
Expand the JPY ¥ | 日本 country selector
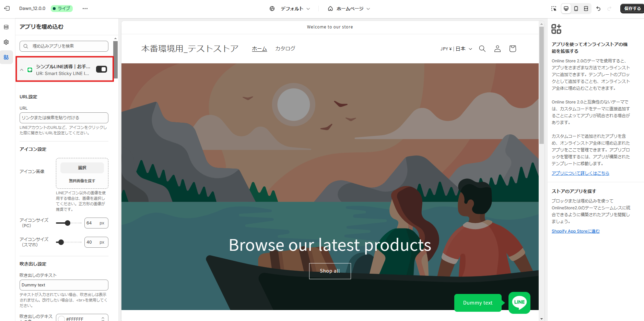(456, 49)
